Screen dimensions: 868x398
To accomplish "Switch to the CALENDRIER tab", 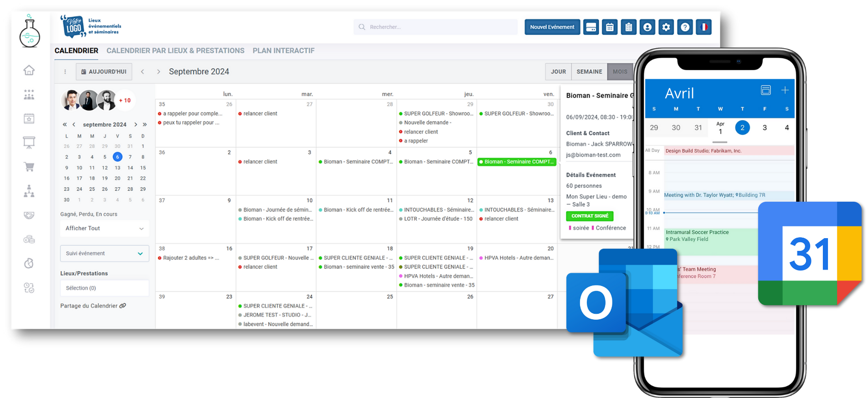I will point(76,51).
